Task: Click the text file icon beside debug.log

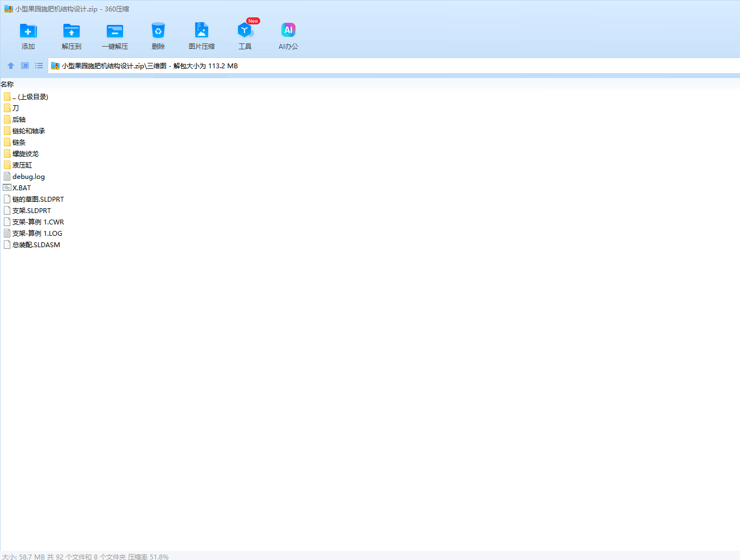Action: tap(7, 177)
